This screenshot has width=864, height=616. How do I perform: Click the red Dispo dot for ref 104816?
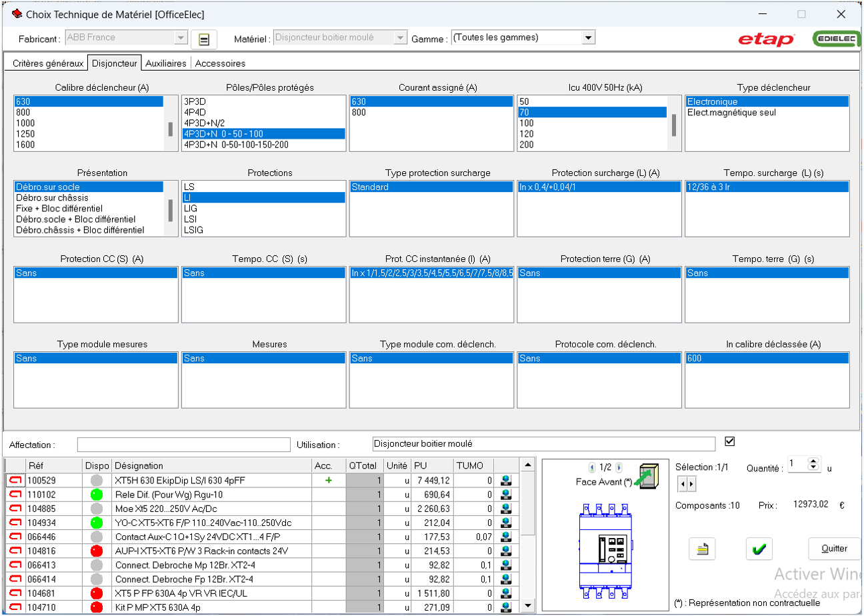(97, 551)
